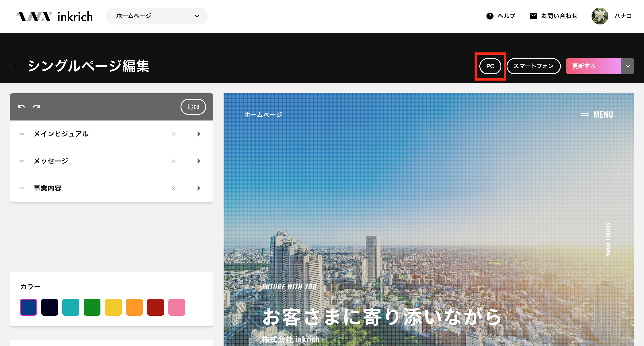Click the 更新する button
This screenshot has height=346, width=644.
click(x=593, y=66)
